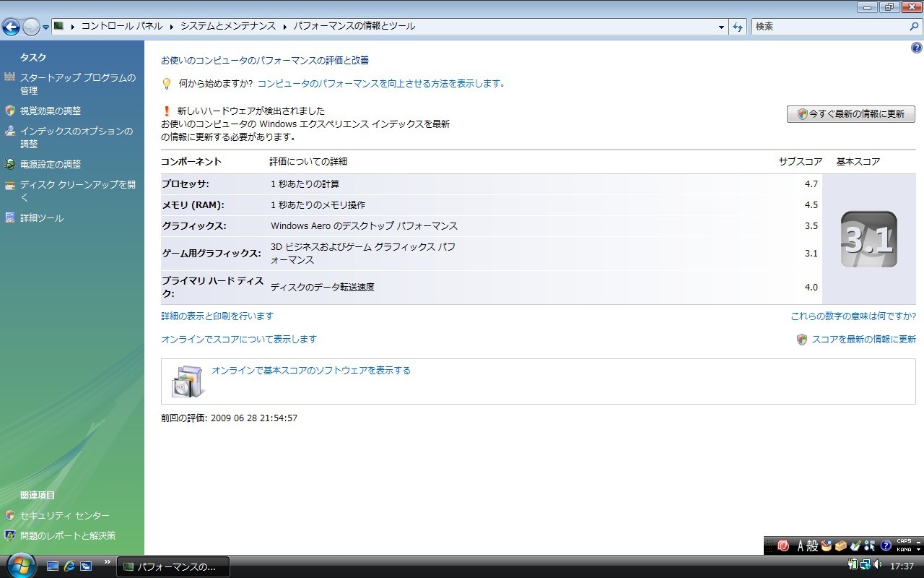Click the power plug icon for 電源設定の調整
Screen dimensions: 924x578
point(9,164)
